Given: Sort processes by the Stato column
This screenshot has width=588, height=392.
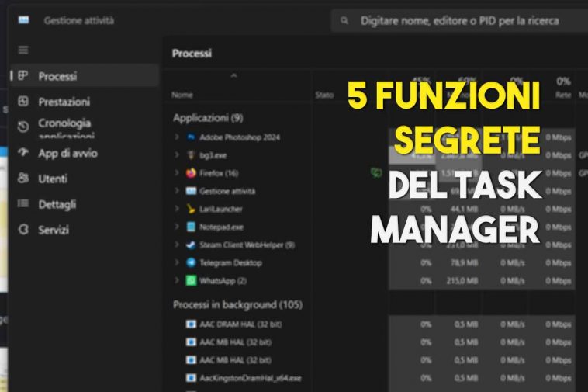Looking at the screenshot, I should pos(324,95).
